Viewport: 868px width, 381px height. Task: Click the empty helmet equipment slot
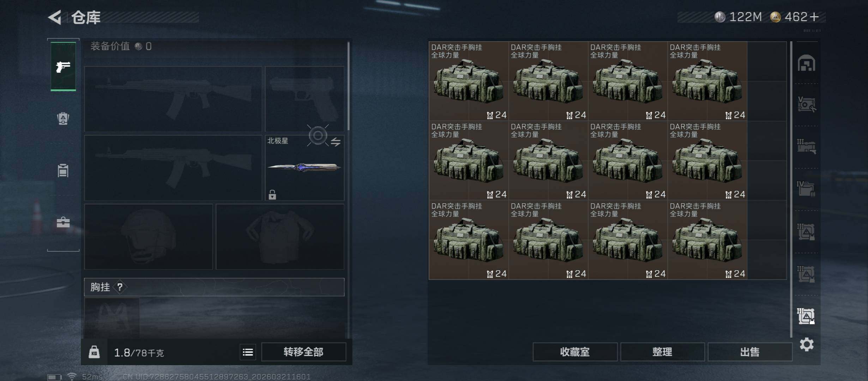coord(149,237)
